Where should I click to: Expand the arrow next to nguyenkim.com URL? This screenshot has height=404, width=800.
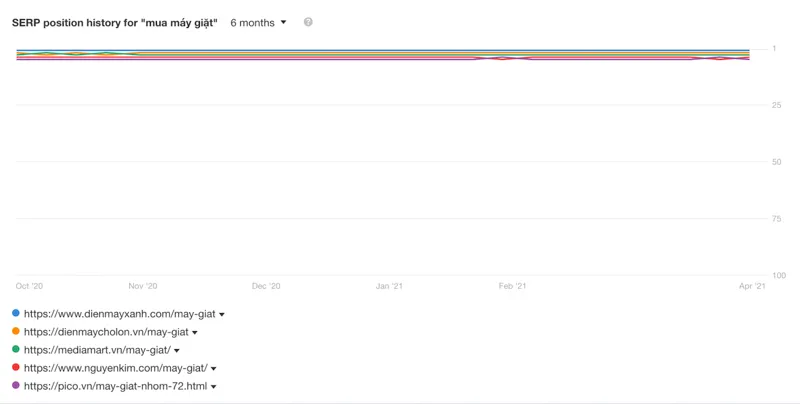(x=214, y=369)
